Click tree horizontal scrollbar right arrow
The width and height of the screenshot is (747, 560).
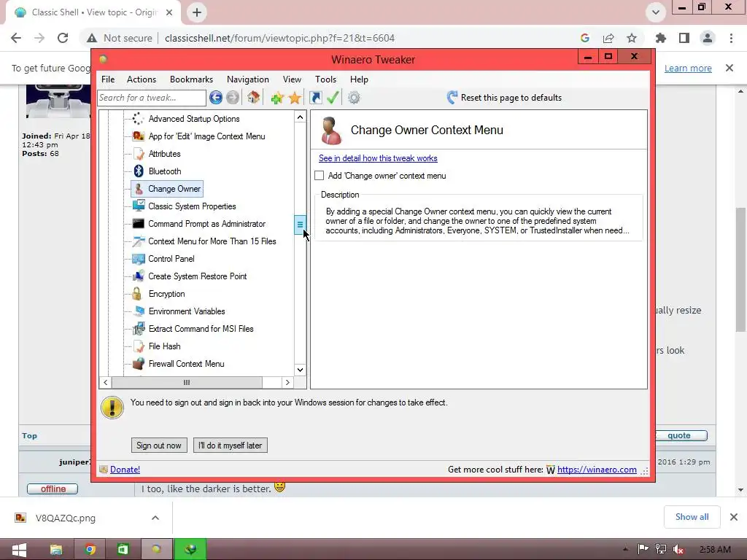click(287, 382)
